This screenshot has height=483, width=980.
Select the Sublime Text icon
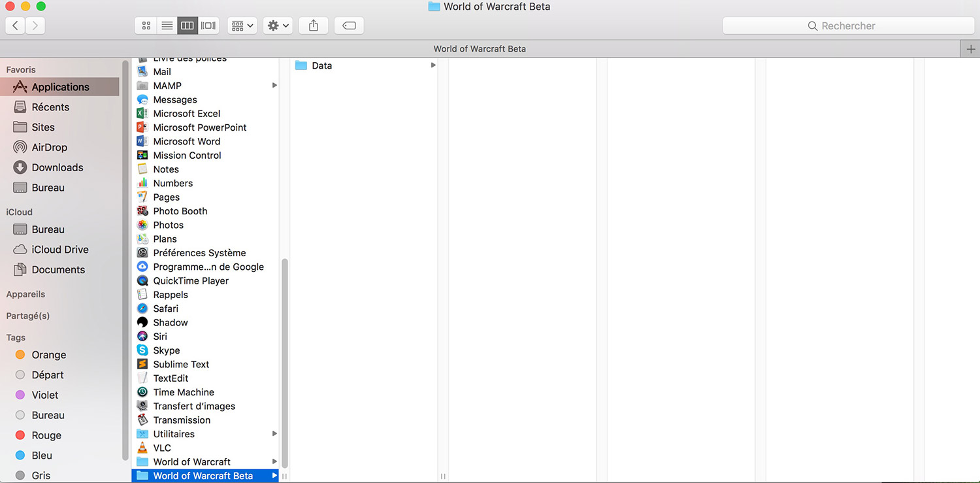tap(142, 365)
